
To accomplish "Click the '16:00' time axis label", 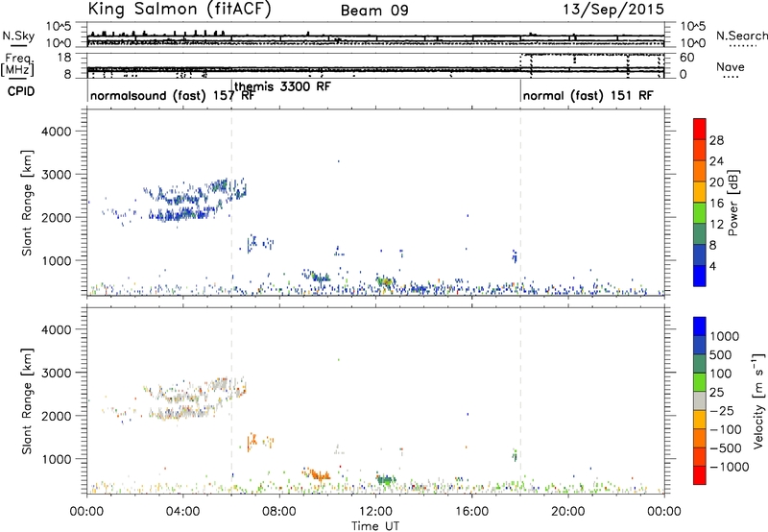I will pyautogui.click(x=471, y=512).
